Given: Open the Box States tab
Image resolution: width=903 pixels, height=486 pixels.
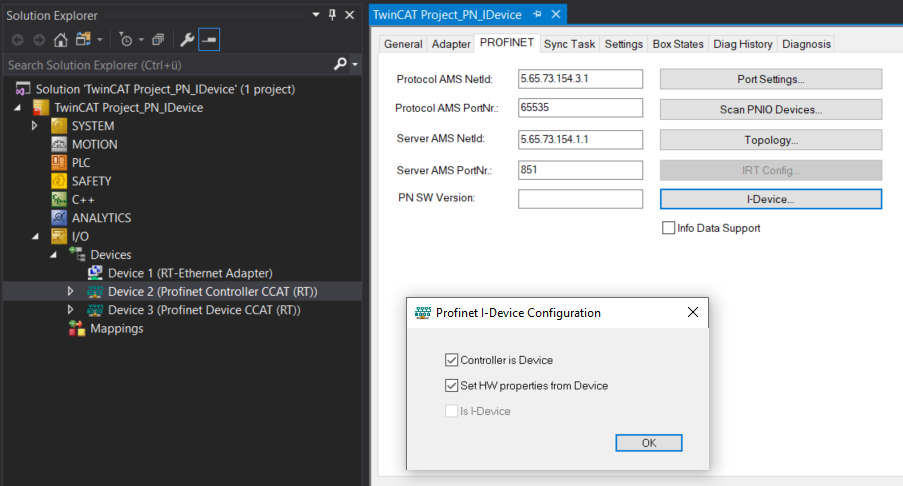Looking at the screenshot, I should [x=678, y=44].
